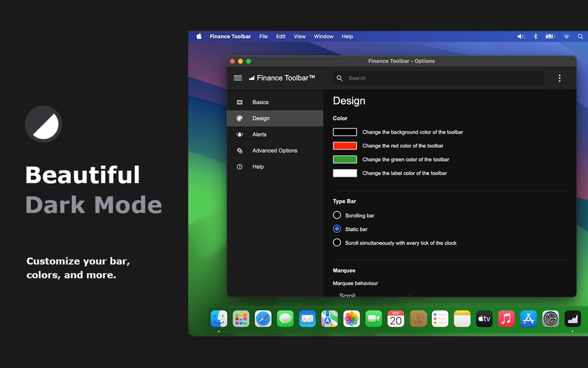
Task: Click the volume icon in menu bar
Action: (521, 37)
